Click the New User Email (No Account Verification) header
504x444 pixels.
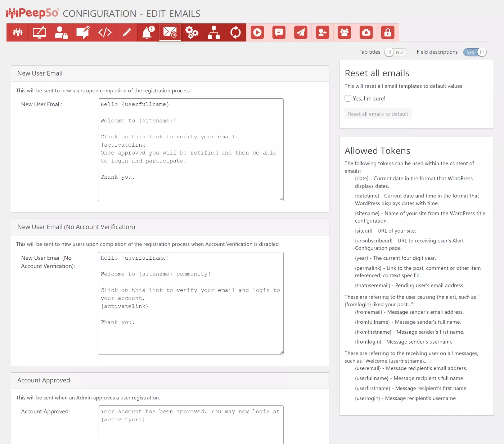[x=170, y=227]
